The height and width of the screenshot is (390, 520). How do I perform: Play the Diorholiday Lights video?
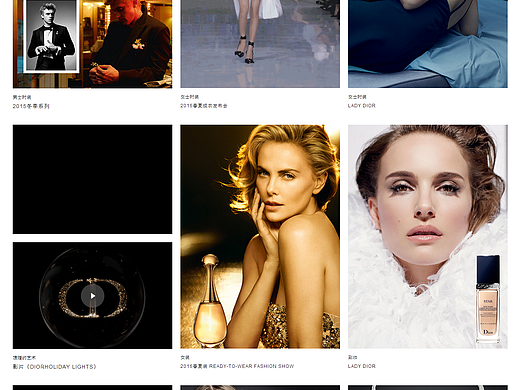pyautogui.click(x=93, y=296)
